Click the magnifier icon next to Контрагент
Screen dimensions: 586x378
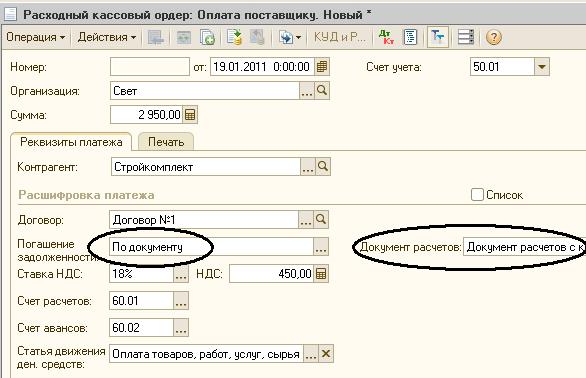[x=323, y=166]
